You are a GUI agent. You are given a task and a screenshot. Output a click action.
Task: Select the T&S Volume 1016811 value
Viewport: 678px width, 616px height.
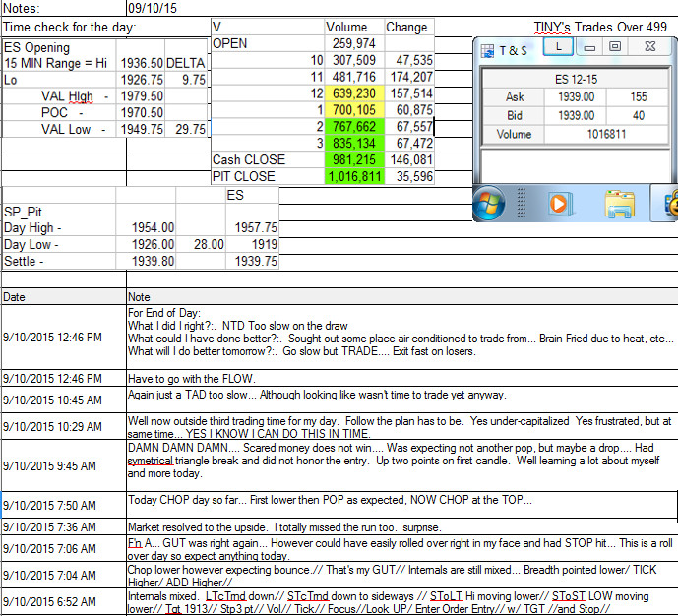(606, 134)
